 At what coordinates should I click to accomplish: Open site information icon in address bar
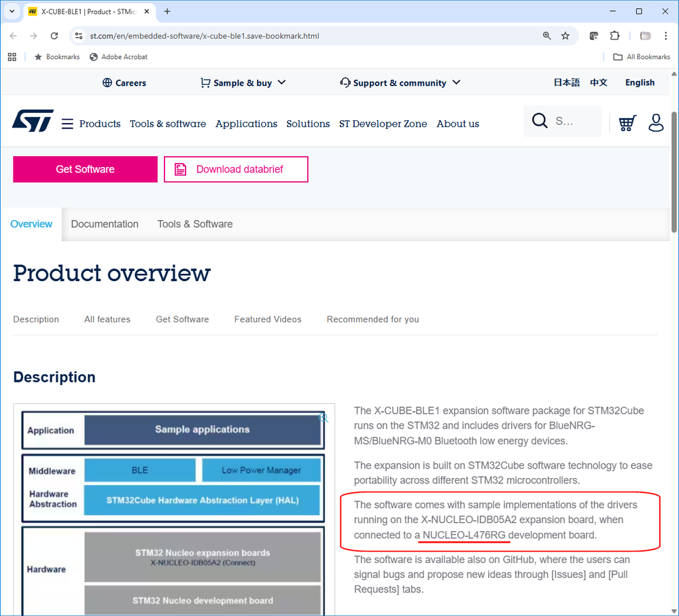79,36
